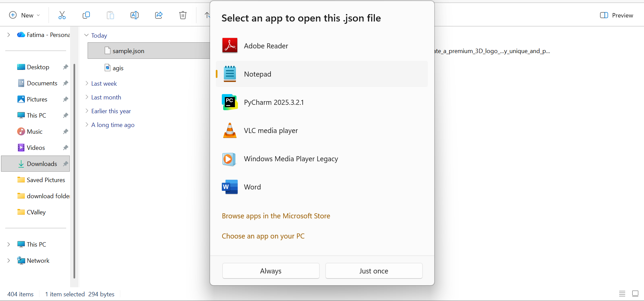Screen dimensions: 644x301
Task: Click the VLC cone icon
Action: pos(230,130)
